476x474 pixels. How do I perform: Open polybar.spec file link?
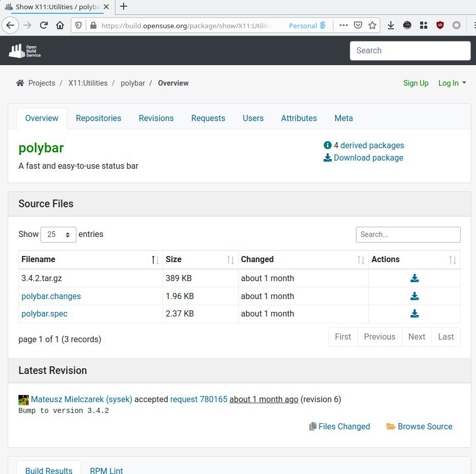coord(44,313)
